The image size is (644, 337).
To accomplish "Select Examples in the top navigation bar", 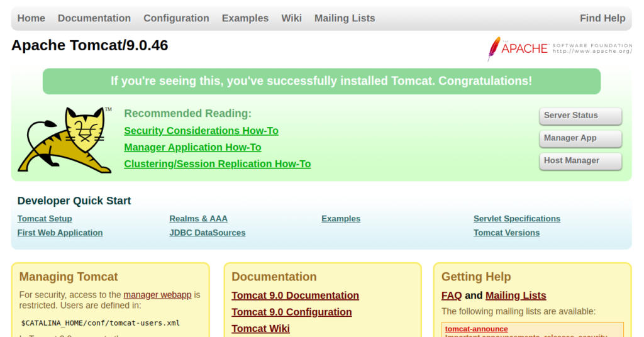I will [245, 18].
